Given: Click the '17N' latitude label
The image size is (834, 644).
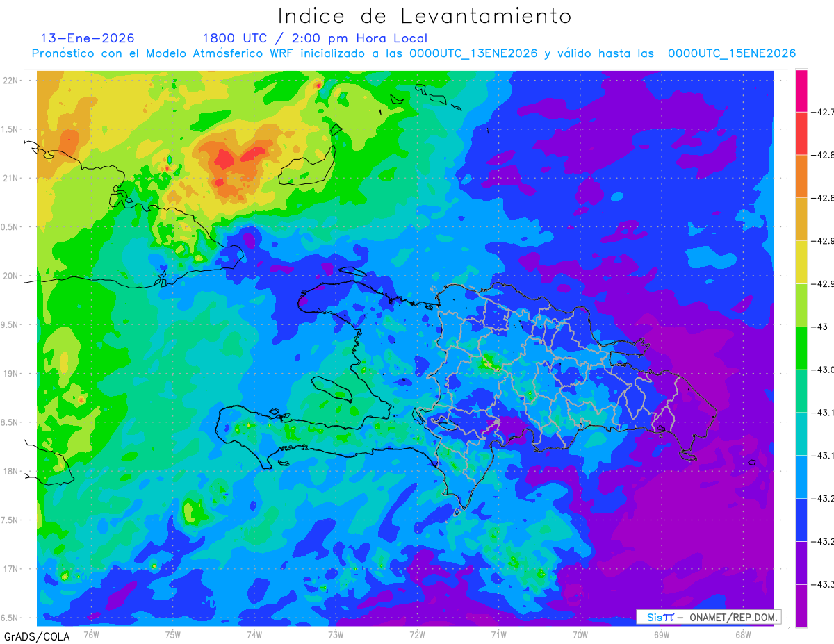Looking at the screenshot, I should [x=11, y=569].
